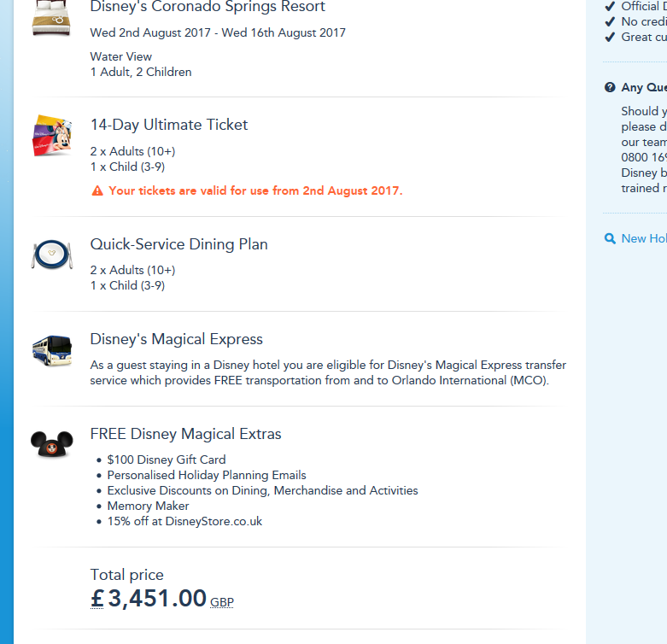Click the hotel bed icon
The image size is (667, 644).
pyautogui.click(x=51, y=17)
